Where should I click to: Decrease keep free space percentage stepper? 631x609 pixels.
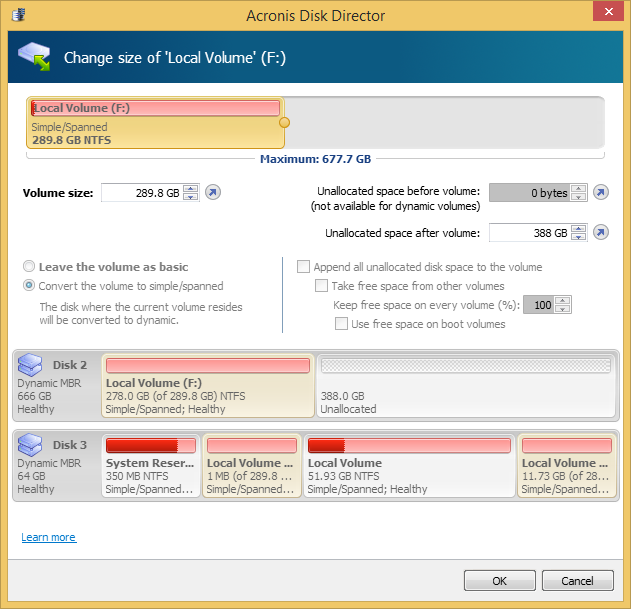click(x=563, y=309)
